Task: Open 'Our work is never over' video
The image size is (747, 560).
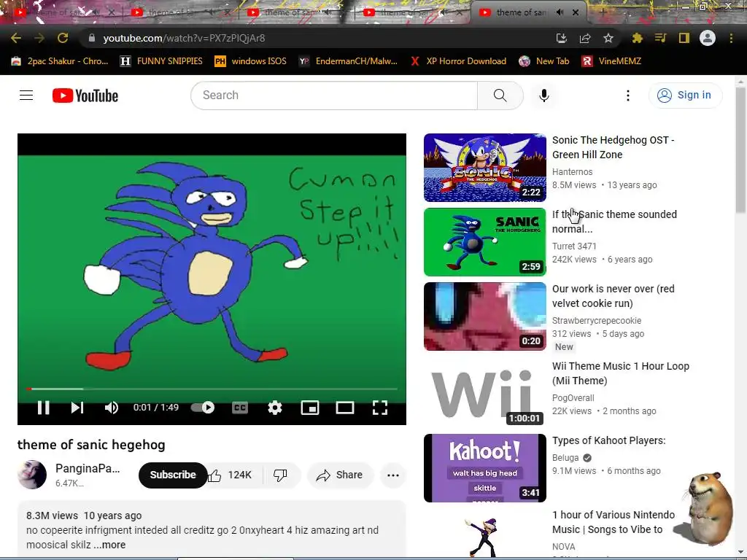Action: click(613, 296)
